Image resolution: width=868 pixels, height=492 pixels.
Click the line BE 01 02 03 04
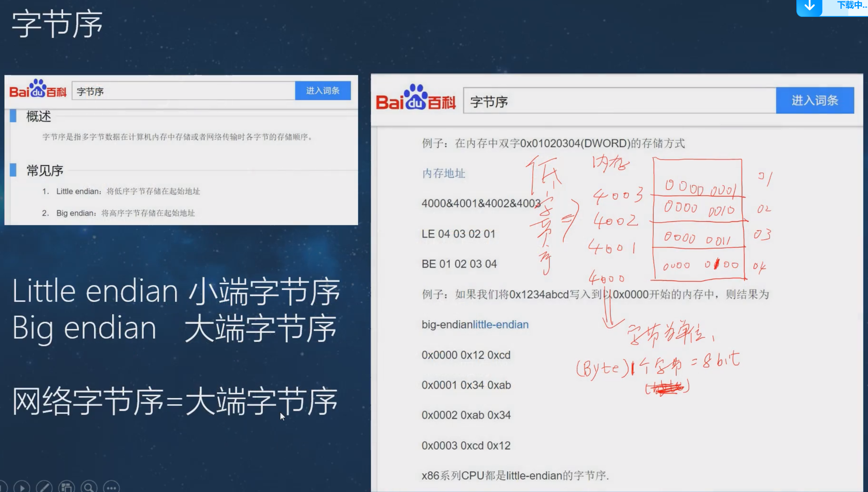click(x=459, y=264)
